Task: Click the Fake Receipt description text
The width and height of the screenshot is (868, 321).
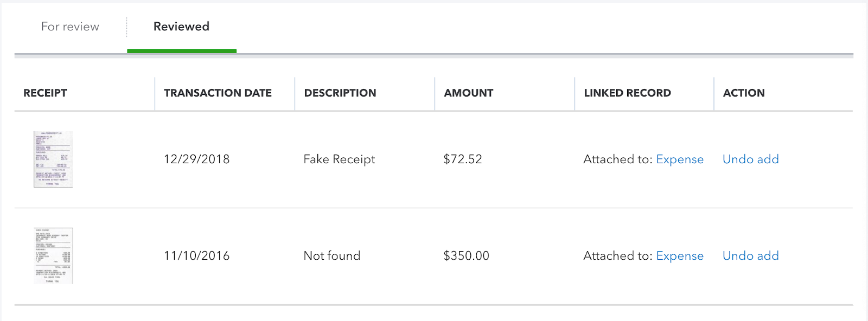Action: coord(340,159)
